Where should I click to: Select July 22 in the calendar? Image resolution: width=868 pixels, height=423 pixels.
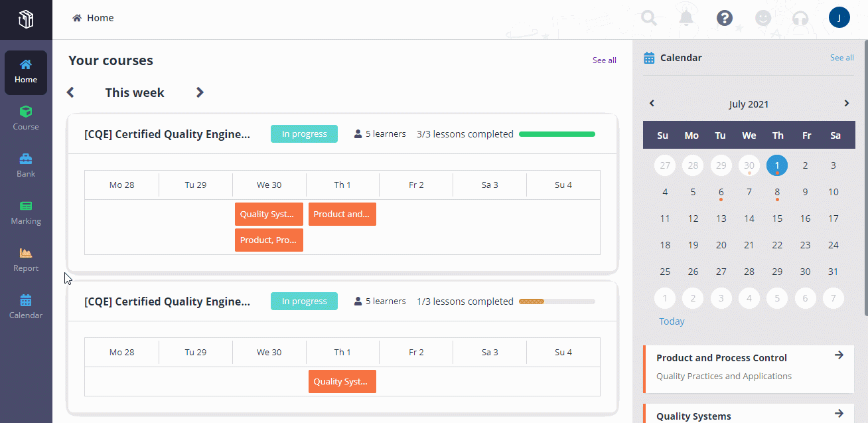pyautogui.click(x=777, y=245)
